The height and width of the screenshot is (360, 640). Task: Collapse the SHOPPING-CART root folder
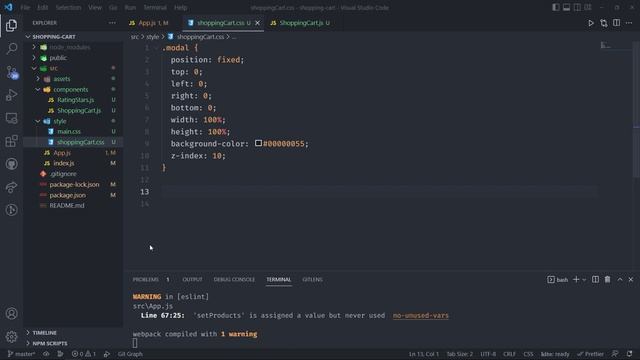click(x=28, y=37)
